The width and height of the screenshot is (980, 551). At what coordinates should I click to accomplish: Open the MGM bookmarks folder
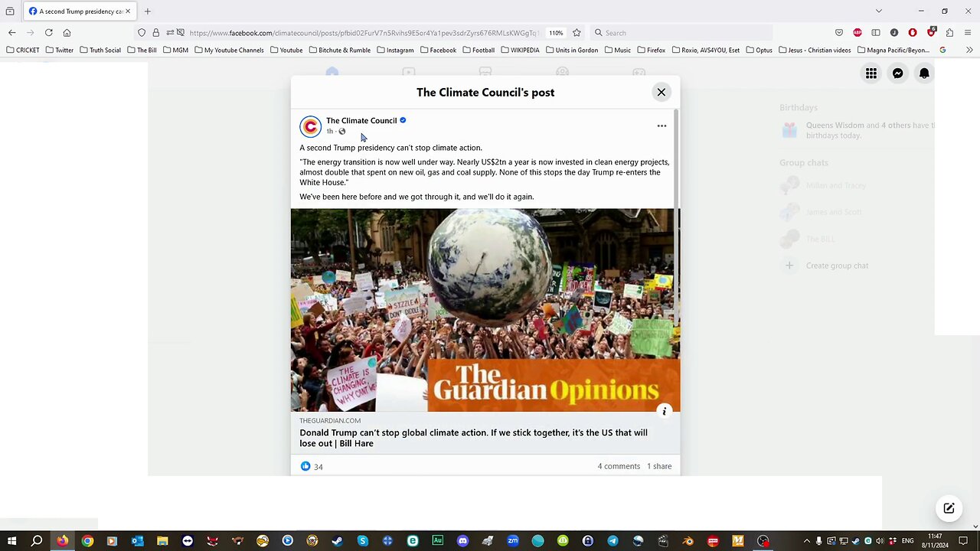[176, 51]
